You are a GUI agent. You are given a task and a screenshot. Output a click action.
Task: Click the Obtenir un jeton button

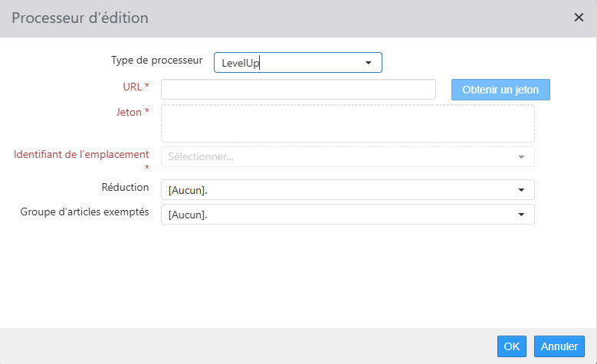tap(500, 90)
